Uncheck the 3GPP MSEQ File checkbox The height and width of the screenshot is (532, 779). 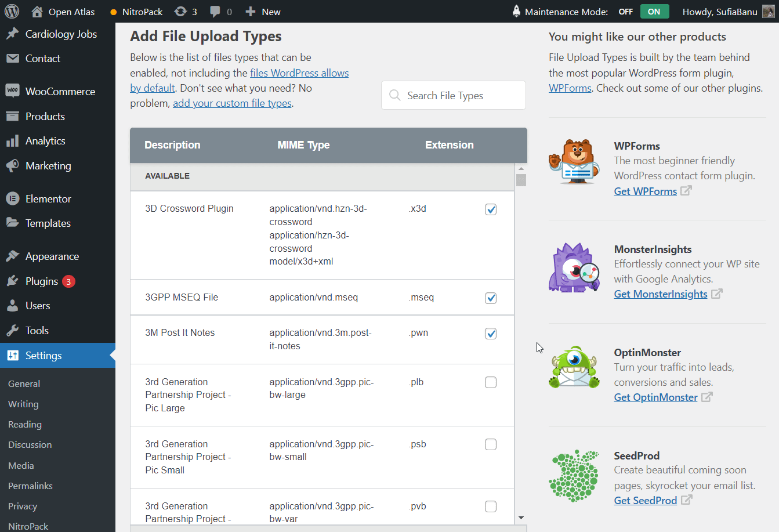click(491, 298)
